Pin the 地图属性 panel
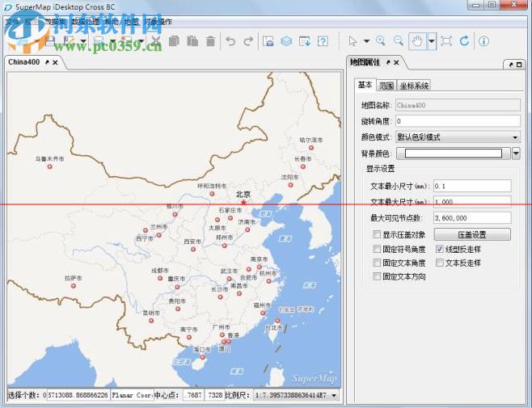Image resolution: width=532 pixels, height=408 pixels. [x=388, y=62]
